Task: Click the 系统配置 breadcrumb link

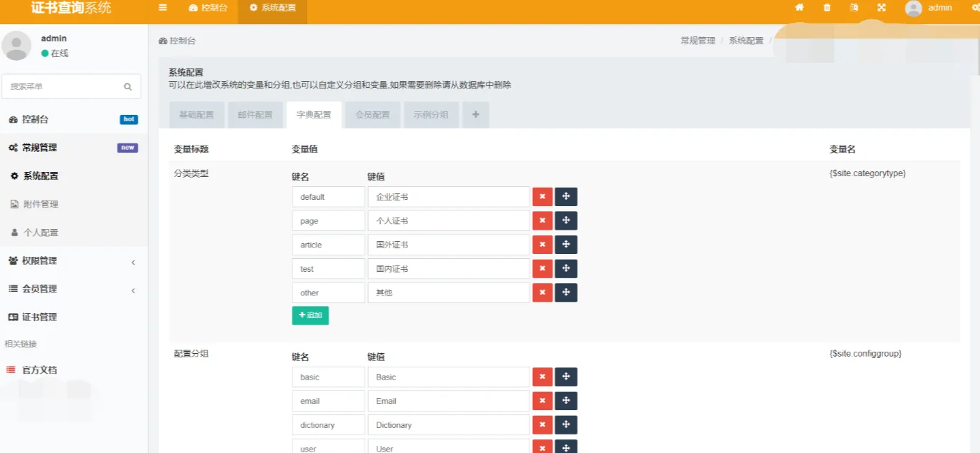Action: point(746,41)
